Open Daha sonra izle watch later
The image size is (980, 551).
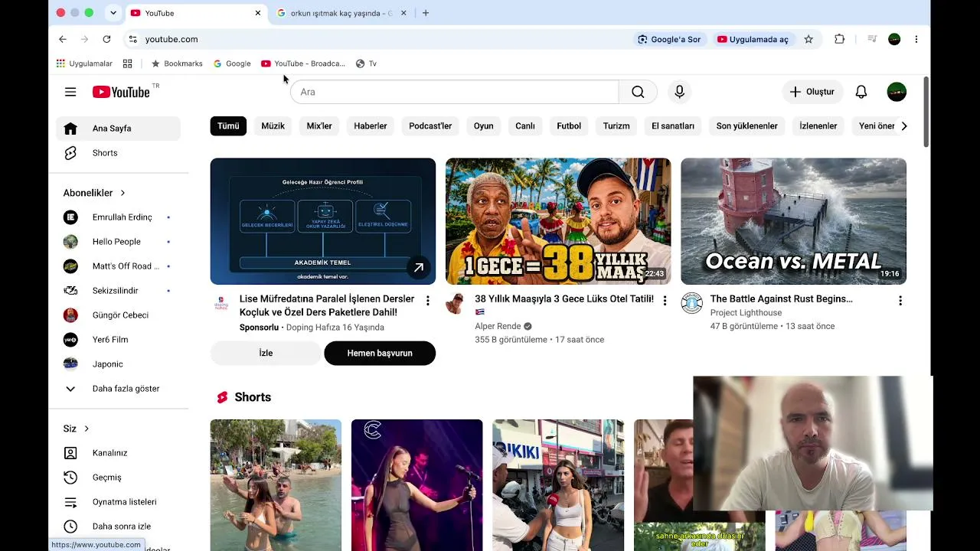click(118, 527)
